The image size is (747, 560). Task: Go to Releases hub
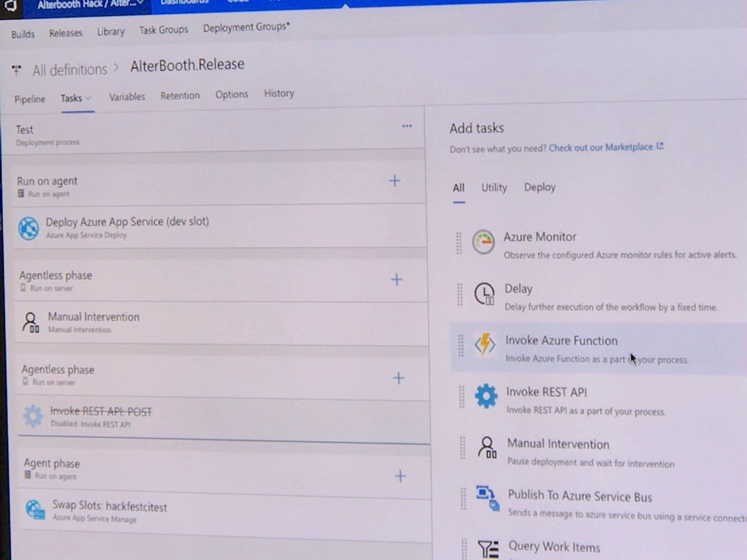[65, 32]
